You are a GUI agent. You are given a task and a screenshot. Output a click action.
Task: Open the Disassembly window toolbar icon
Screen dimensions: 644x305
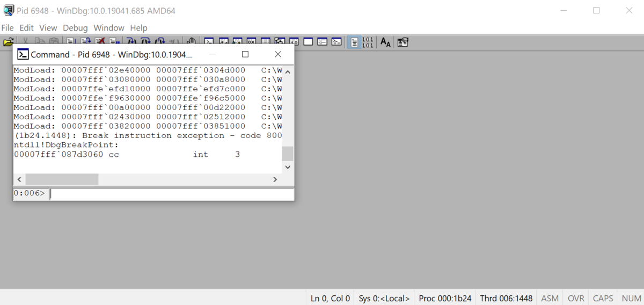(x=294, y=41)
